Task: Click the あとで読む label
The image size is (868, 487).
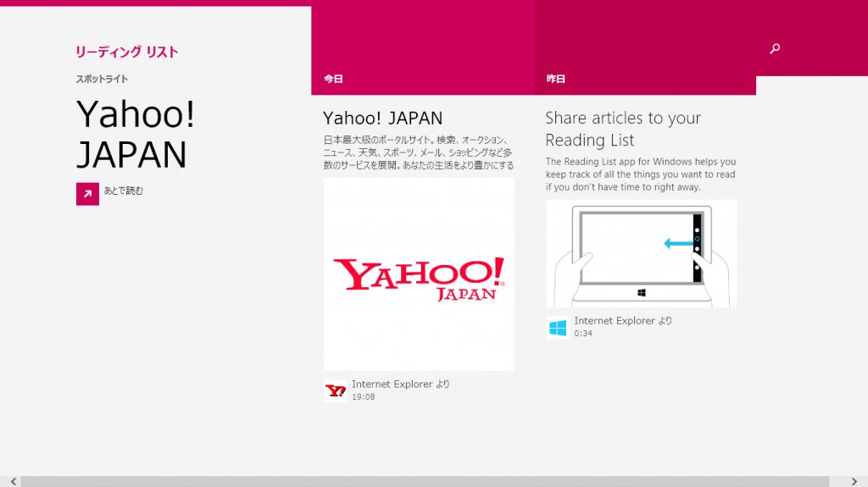Action: tap(124, 191)
